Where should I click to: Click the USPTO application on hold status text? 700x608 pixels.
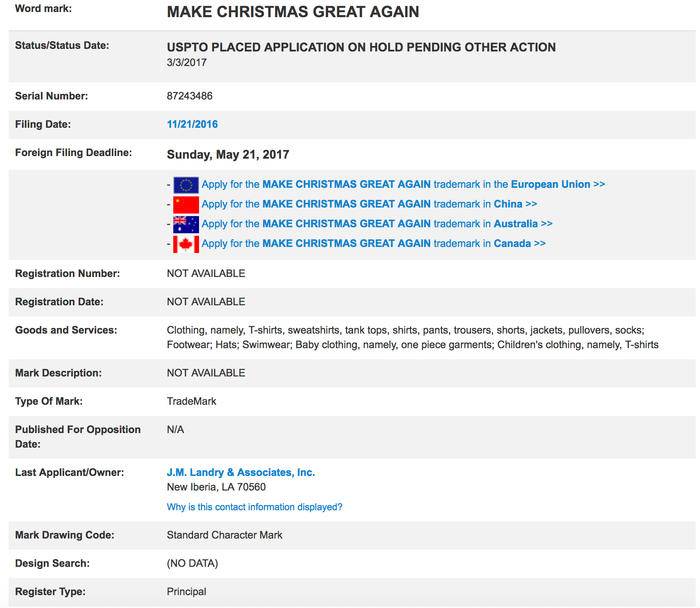pos(361,47)
